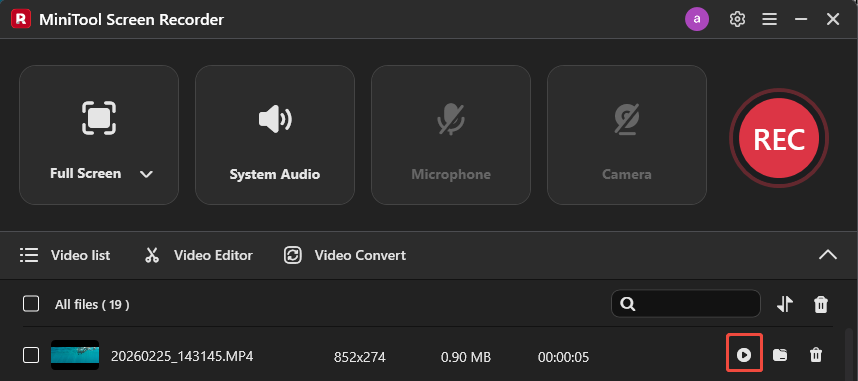Open the hamburger menu in title bar
The width and height of the screenshot is (858, 381).
click(769, 19)
